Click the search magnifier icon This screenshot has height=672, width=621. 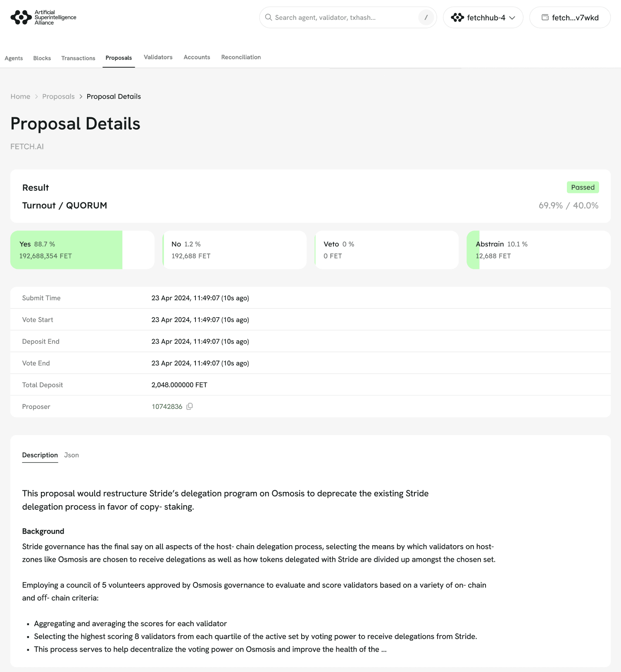(269, 17)
